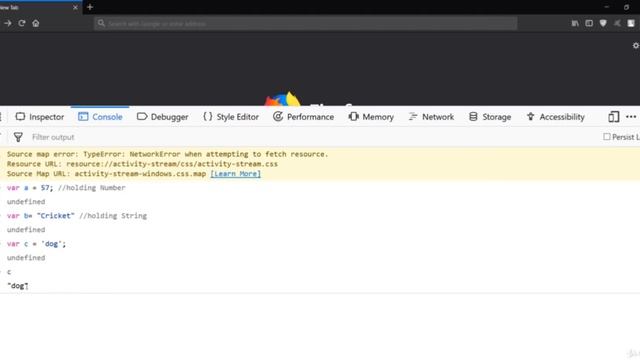
Task: Switch to the Inspector tab
Action: pyautogui.click(x=40, y=117)
